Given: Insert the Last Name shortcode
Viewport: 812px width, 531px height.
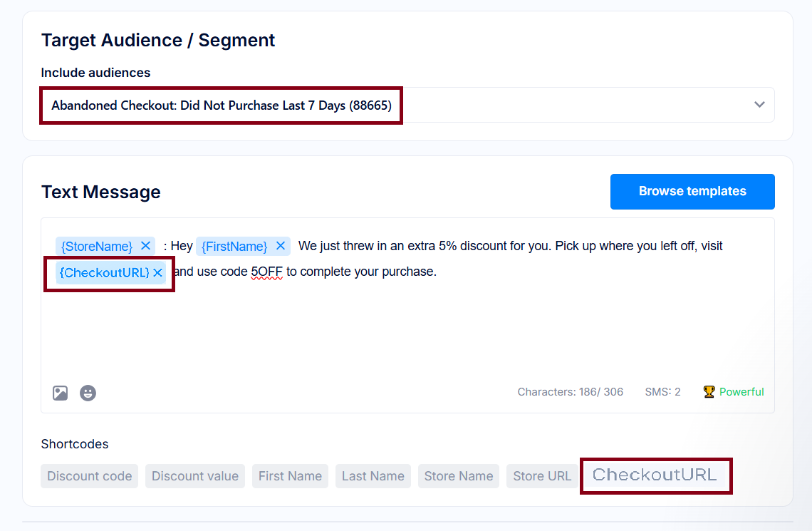Looking at the screenshot, I should point(373,476).
